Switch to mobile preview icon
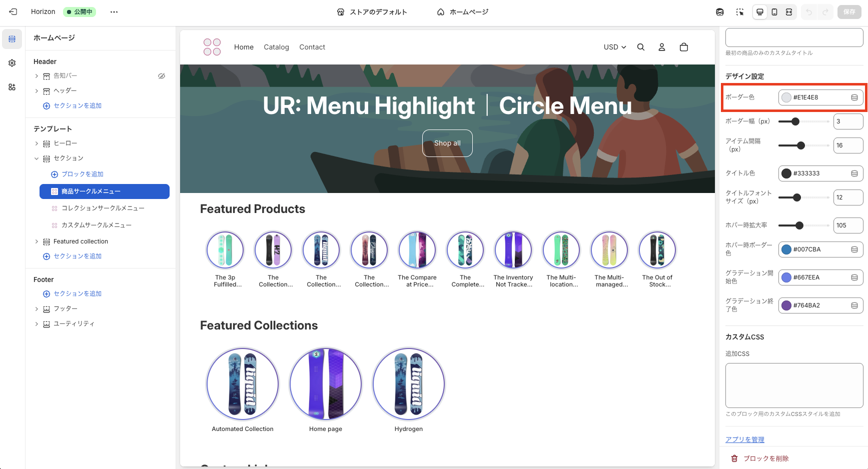The height and width of the screenshot is (469, 868). click(x=774, y=12)
